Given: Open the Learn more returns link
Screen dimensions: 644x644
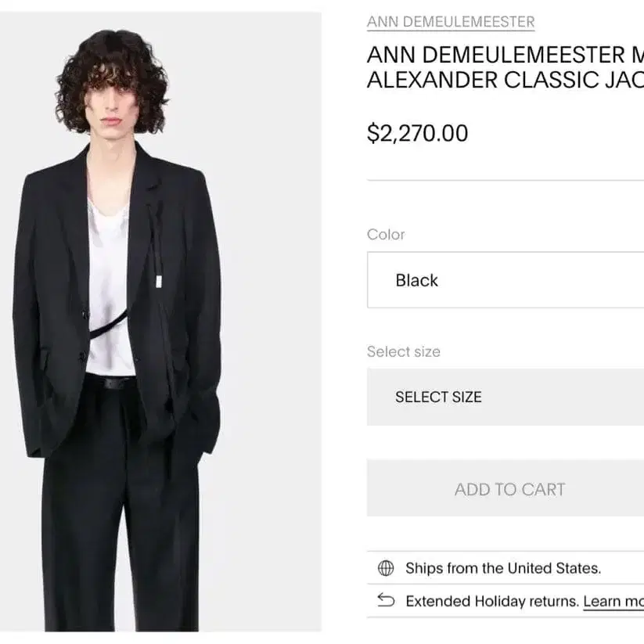Looking at the screenshot, I should [613, 601].
